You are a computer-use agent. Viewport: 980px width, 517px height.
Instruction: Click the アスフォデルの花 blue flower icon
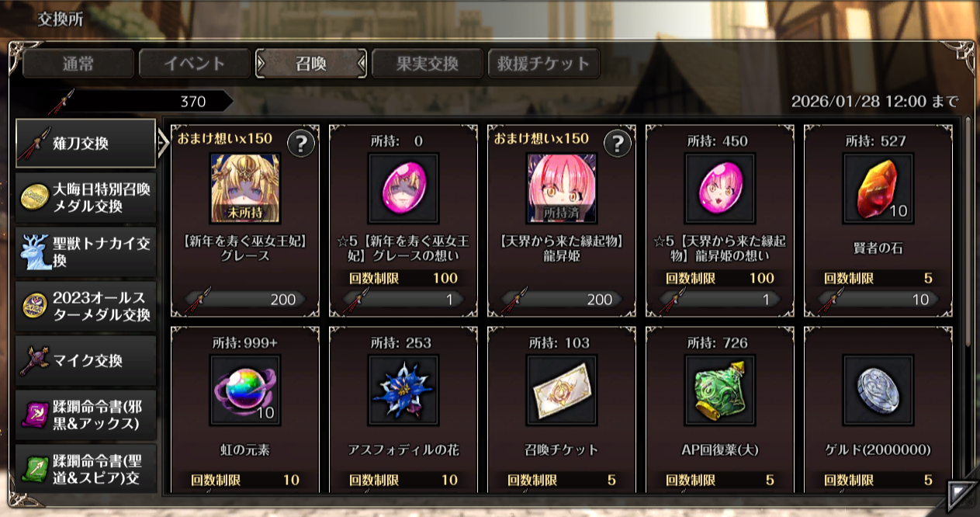[x=403, y=390]
